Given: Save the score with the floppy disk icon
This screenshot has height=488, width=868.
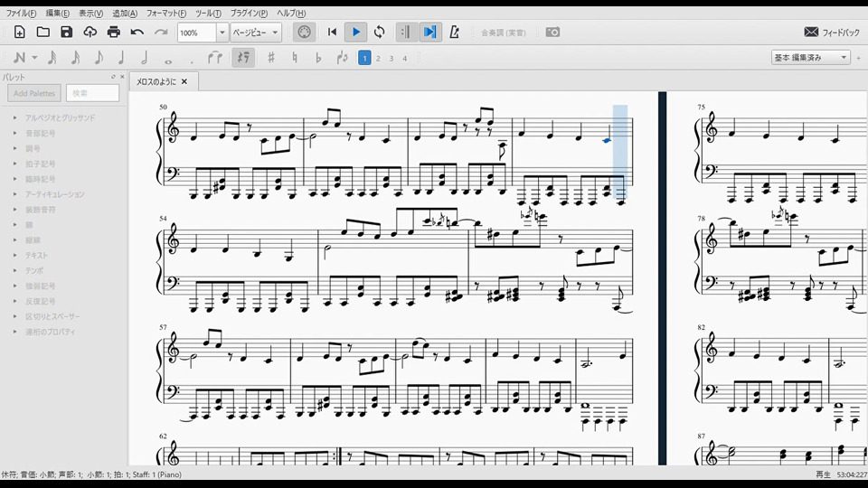Looking at the screenshot, I should (x=66, y=33).
